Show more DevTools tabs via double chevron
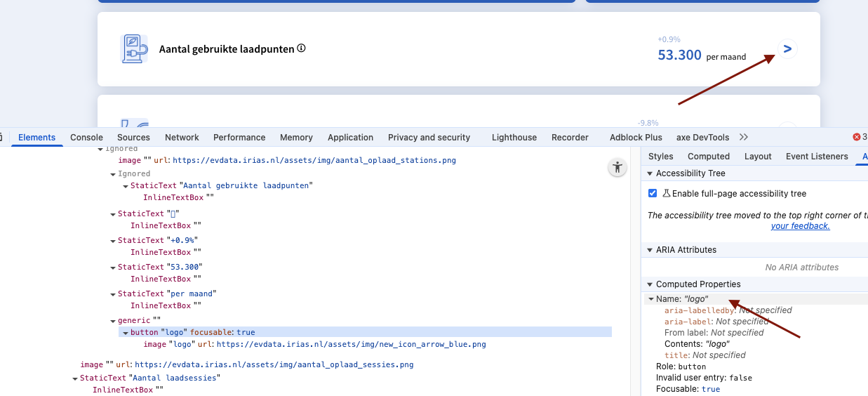The image size is (868, 396). click(x=744, y=137)
